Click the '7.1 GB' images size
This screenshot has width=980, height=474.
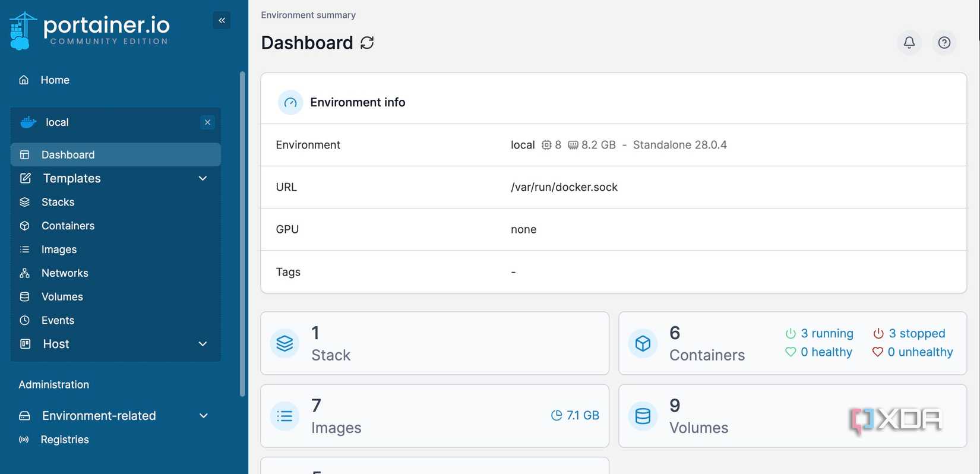click(x=575, y=415)
